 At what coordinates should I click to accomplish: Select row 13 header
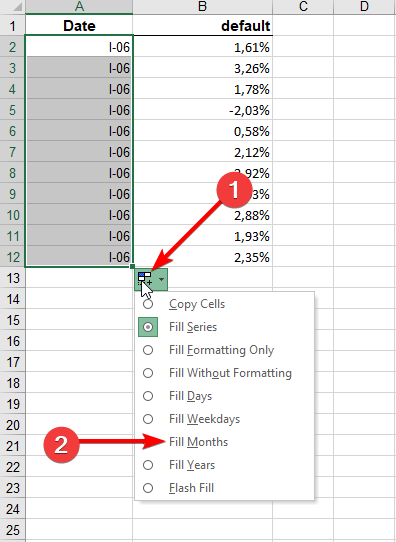click(x=12, y=278)
